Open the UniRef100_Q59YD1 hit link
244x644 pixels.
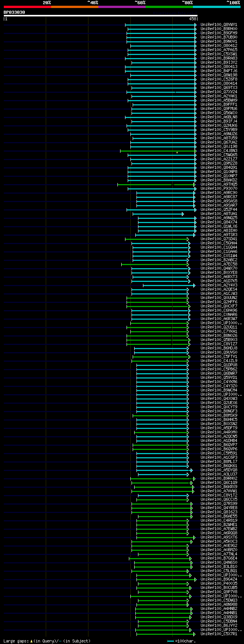click(219, 378)
